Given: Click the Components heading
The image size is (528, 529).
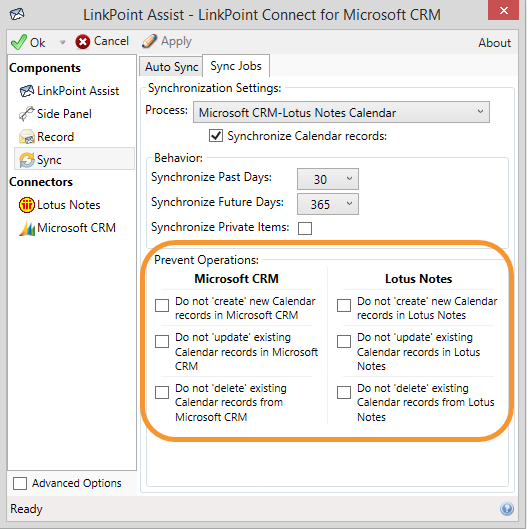Looking at the screenshot, I should point(45,68).
